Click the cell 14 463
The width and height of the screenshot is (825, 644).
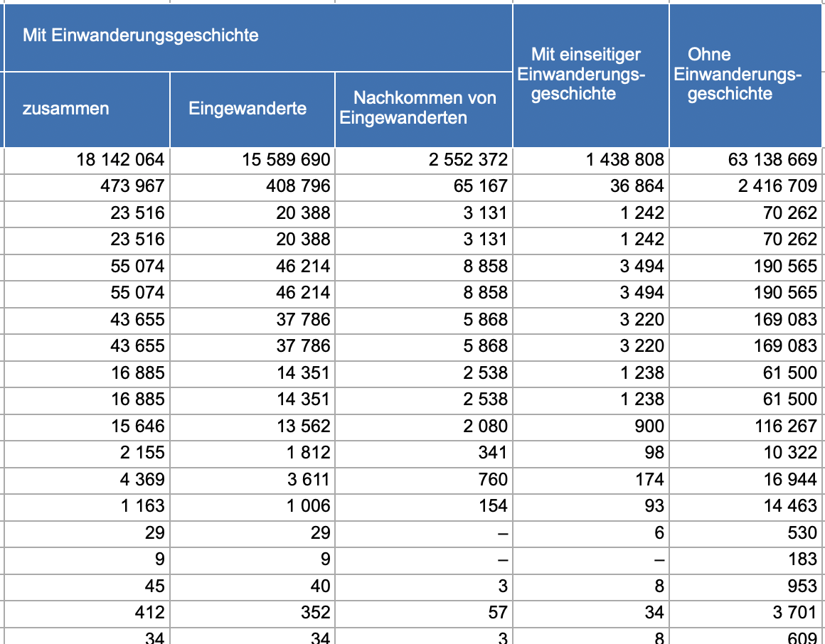pos(745,507)
